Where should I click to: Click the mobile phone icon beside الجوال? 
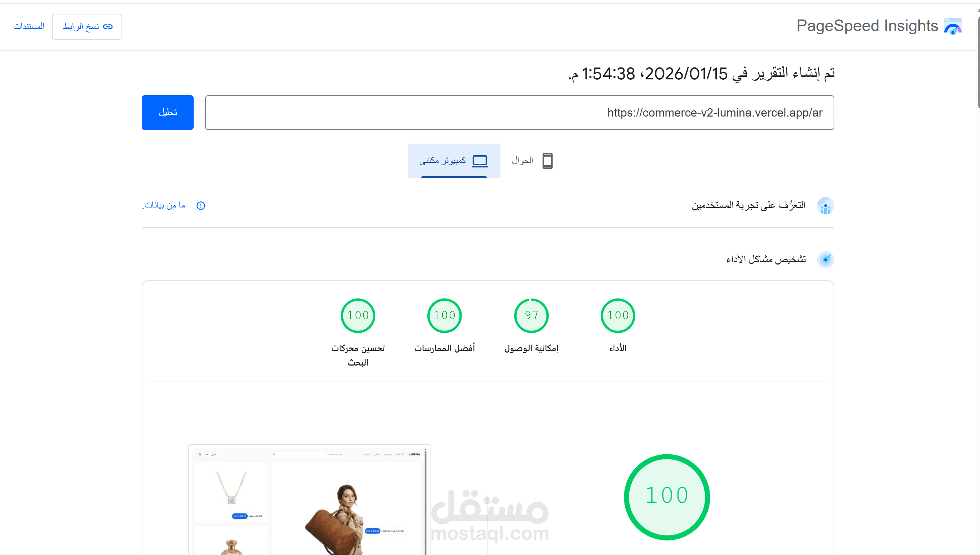[547, 161]
